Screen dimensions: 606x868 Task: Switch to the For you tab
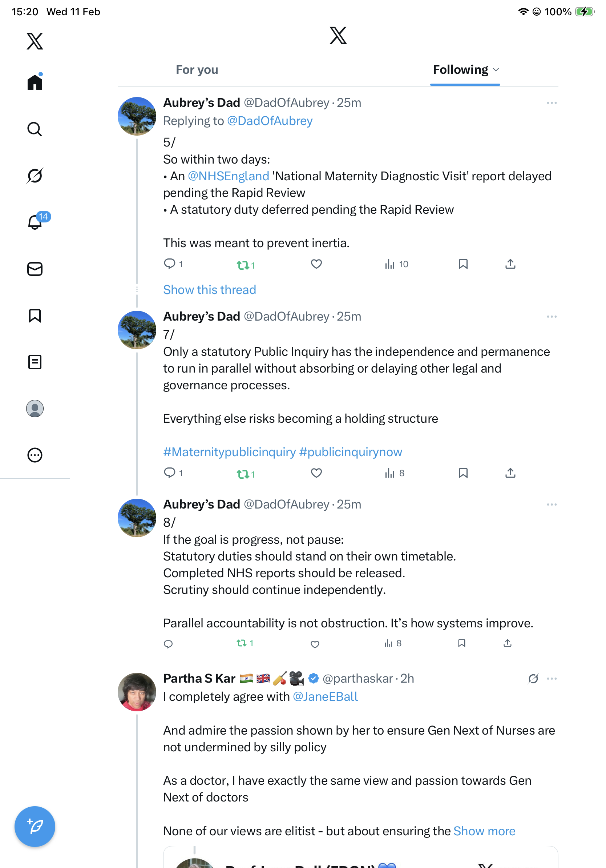(197, 69)
